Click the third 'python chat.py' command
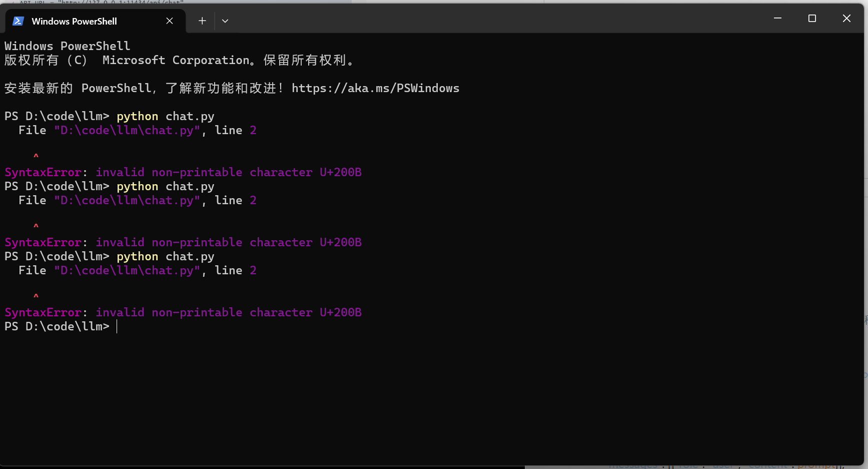 coord(165,256)
